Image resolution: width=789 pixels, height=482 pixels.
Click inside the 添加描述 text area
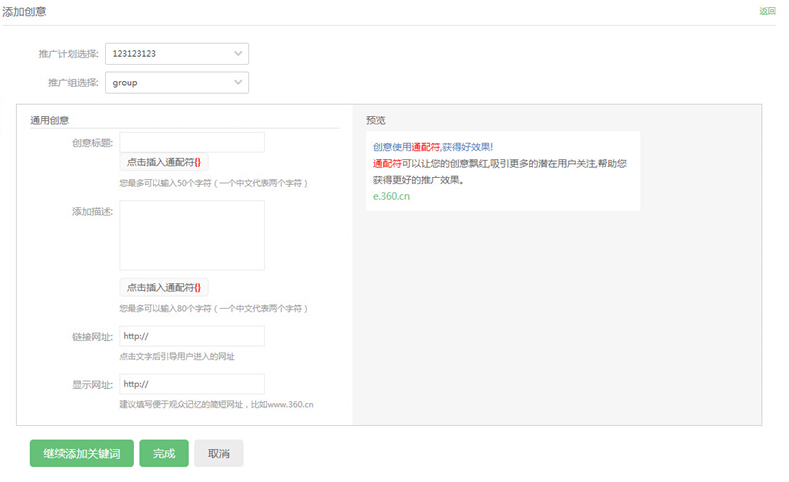click(x=192, y=235)
